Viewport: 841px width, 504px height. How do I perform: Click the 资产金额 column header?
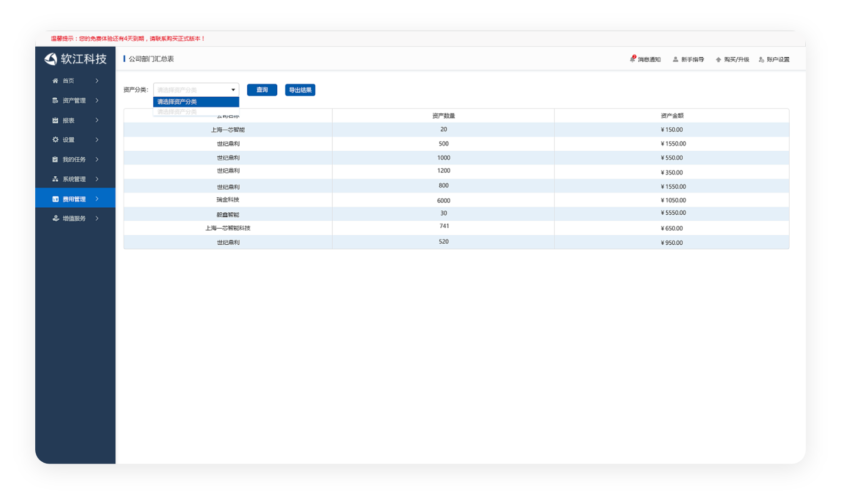click(x=672, y=116)
